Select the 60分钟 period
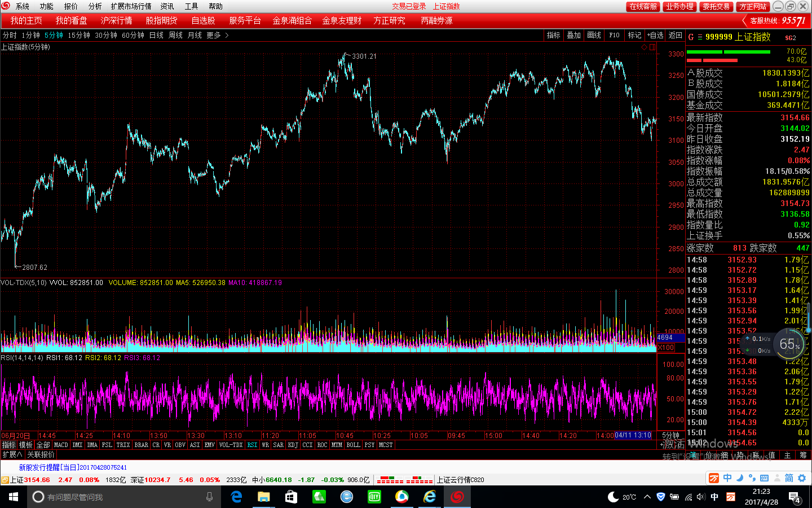812x508 pixels. click(133, 35)
